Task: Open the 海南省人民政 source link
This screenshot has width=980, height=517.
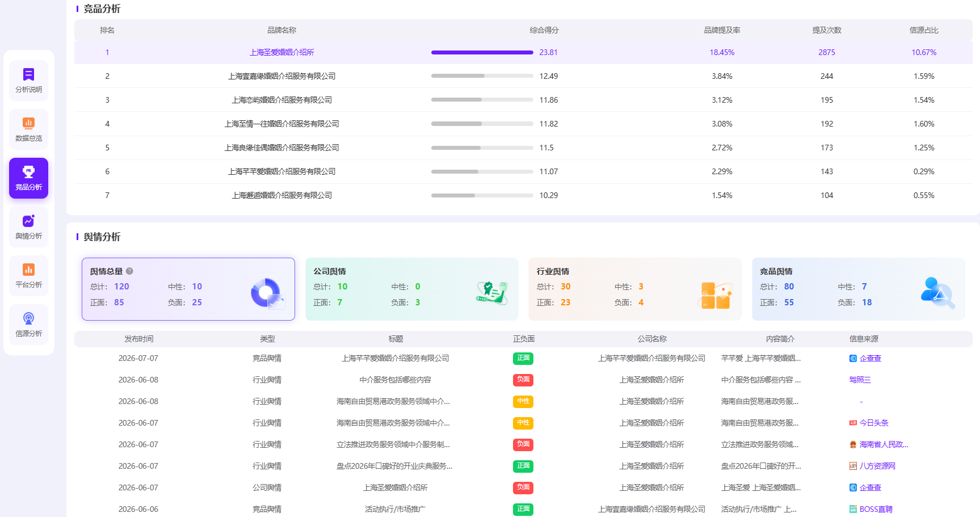Action: 884,444
